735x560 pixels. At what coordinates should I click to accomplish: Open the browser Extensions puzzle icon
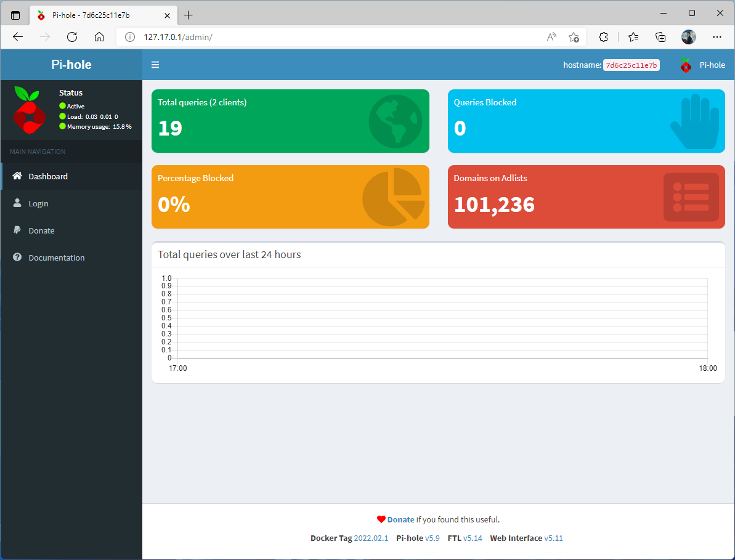603,37
